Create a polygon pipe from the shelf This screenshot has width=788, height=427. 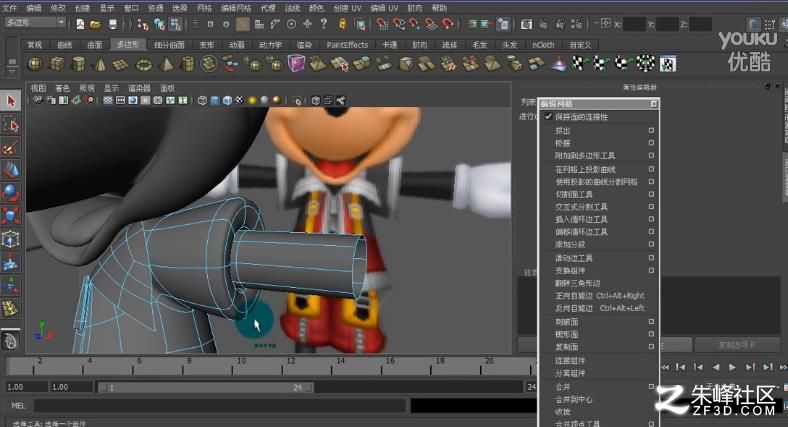coord(187,64)
